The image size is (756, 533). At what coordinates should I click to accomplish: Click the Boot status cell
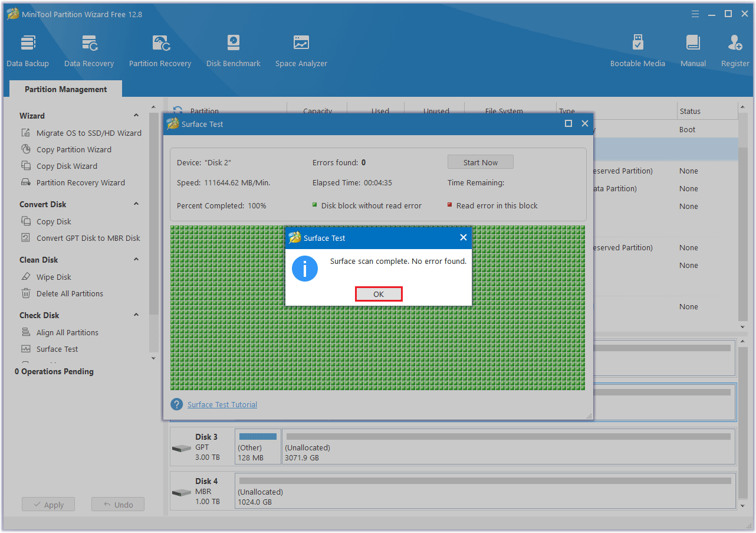(687, 129)
